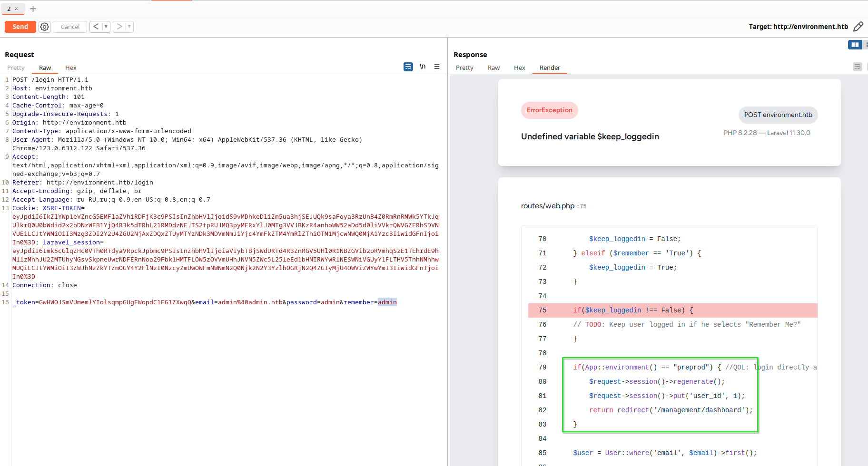Toggle non-printable characters display (\n)

click(423, 67)
